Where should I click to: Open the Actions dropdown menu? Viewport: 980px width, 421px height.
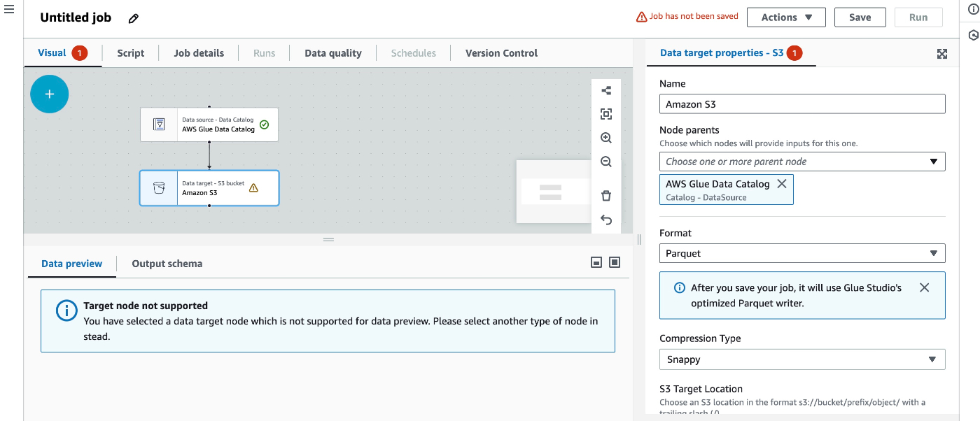[x=786, y=17]
